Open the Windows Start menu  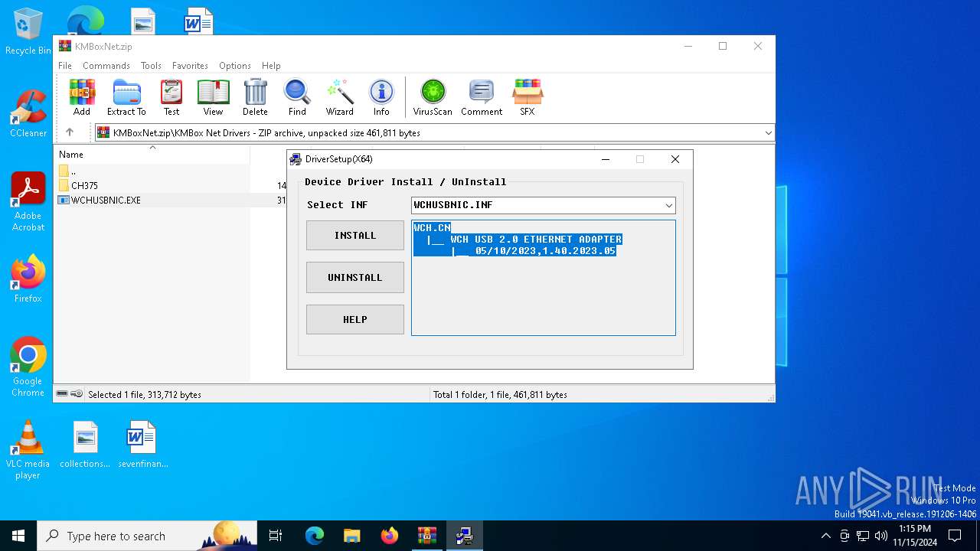[18, 536]
